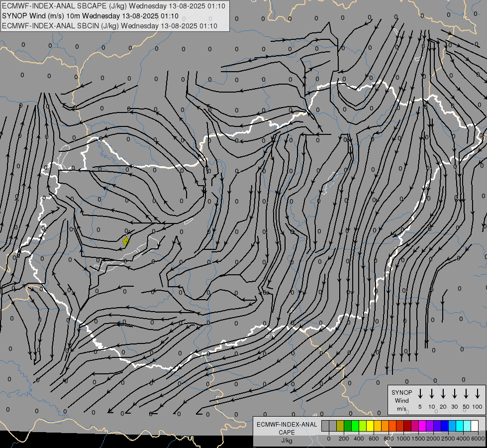Click the SBCIN title line

(x=109, y=26)
